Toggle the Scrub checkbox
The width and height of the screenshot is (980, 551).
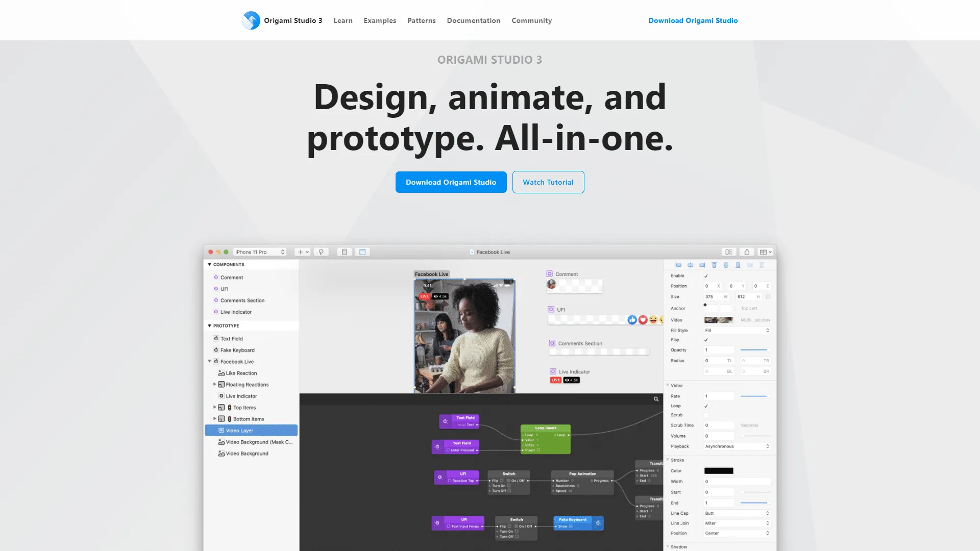(x=706, y=415)
